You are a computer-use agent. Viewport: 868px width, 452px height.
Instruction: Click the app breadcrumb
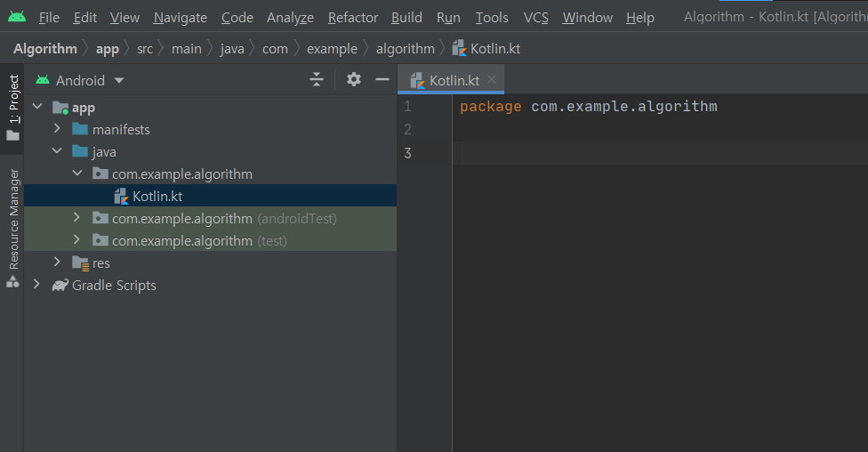click(x=108, y=49)
